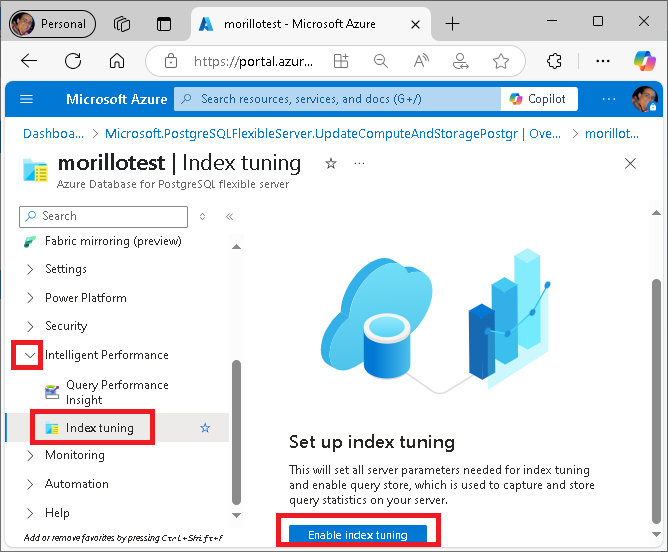Open more actions ellipsis beside page title
Viewport: 668px width, 552px height.
point(359,164)
